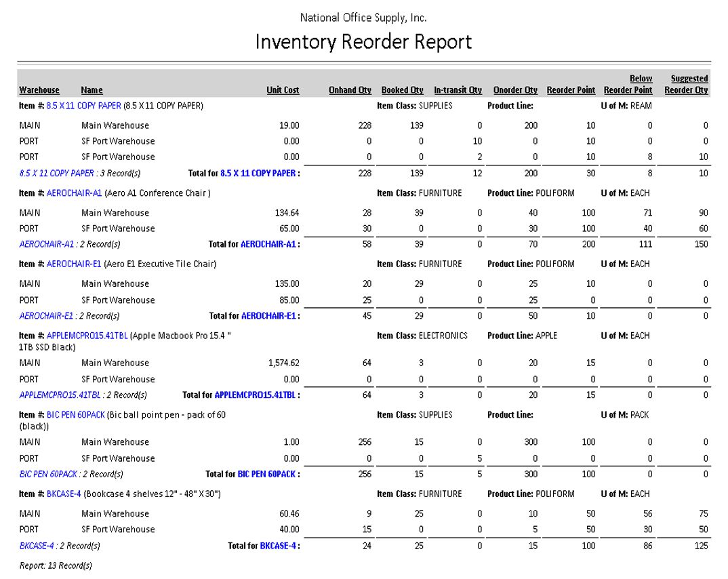Click the 'Report: 13 Record(s)' footer text
This screenshot has height=579, width=728.
click(x=56, y=565)
